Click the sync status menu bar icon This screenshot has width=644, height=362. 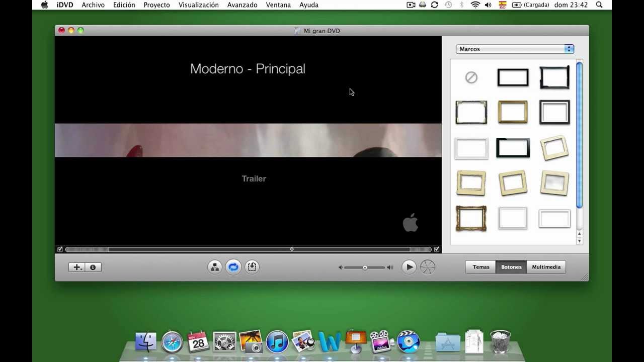click(x=435, y=5)
